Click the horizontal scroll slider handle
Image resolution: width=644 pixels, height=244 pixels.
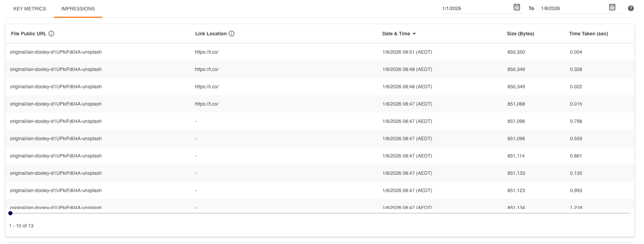pyautogui.click(x=10, y=213)
